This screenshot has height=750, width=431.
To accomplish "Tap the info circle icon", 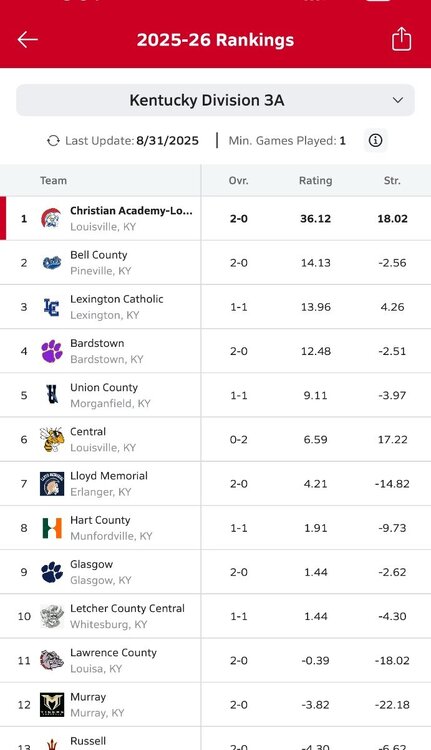I will click(376, 141).
